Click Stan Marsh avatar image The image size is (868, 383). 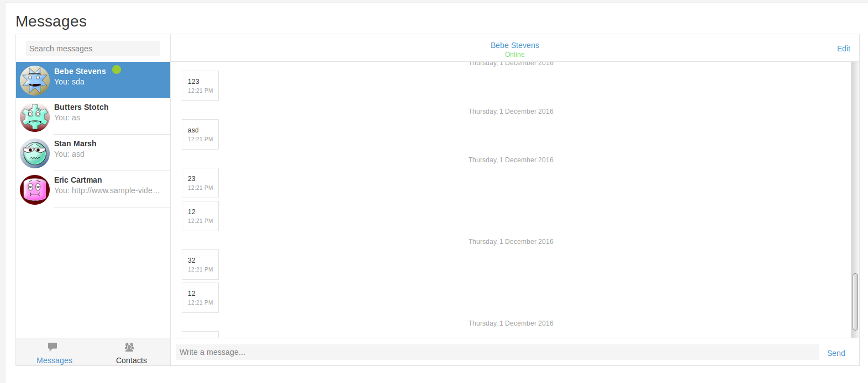click(35, 153)
